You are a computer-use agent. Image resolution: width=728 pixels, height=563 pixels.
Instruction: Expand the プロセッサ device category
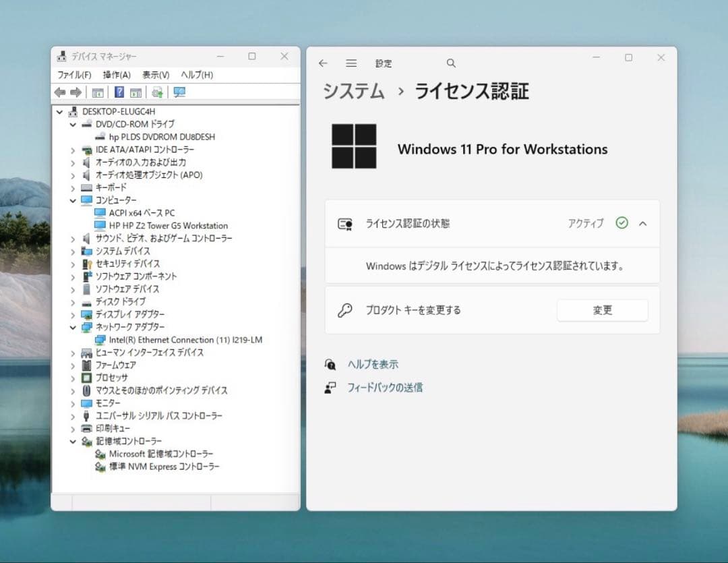(x=73, y=378)
